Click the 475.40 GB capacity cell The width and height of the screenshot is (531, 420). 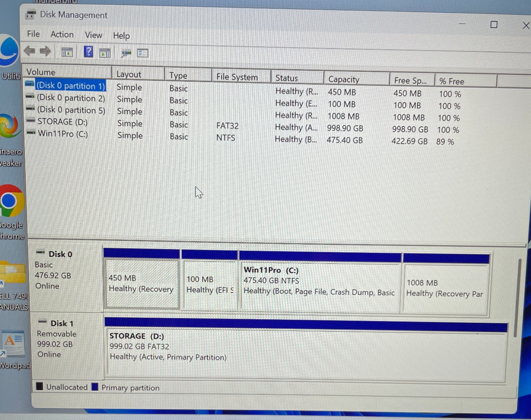(344, 140)
